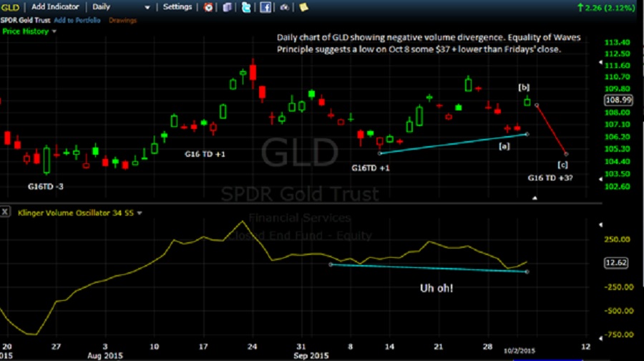The height and width of the screenshot is (361, 644).
Task: Click the 108.99 current price tag
Action: click(x=618, y=100)
